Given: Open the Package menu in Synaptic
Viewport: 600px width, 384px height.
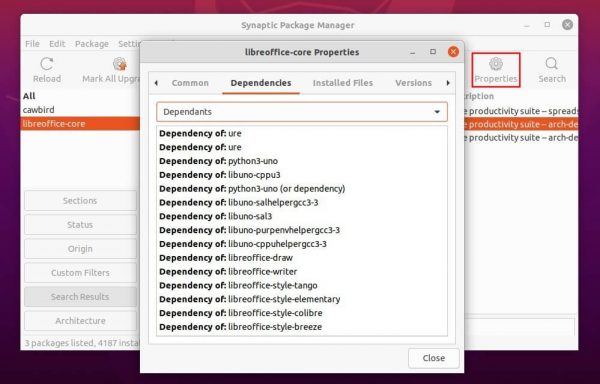Looking at the screenshot, I should click(92, 44).
